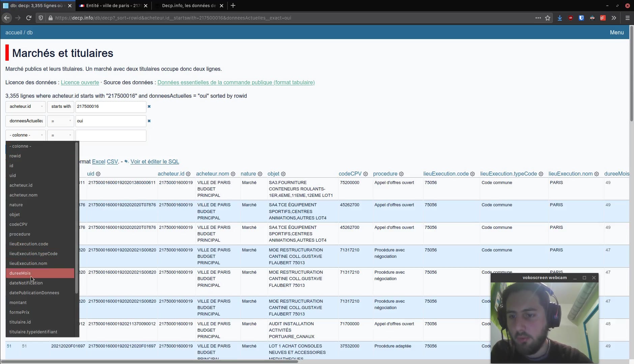
Task: Choose titulaire.id from the column list
Action: (x=40, y=322)
